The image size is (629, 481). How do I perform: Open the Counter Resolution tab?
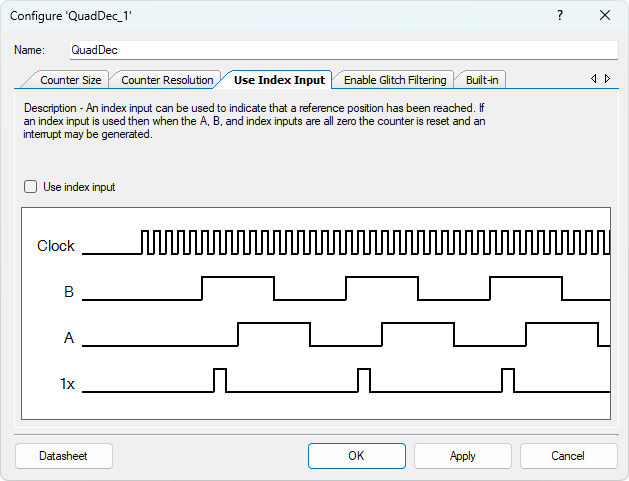click(x=167, y=80)
